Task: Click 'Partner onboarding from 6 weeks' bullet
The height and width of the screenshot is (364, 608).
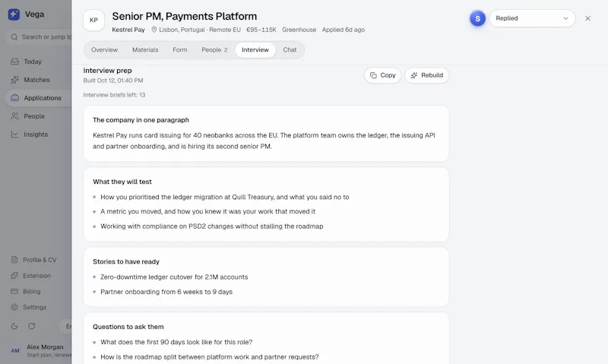Action: coord(166,292)
